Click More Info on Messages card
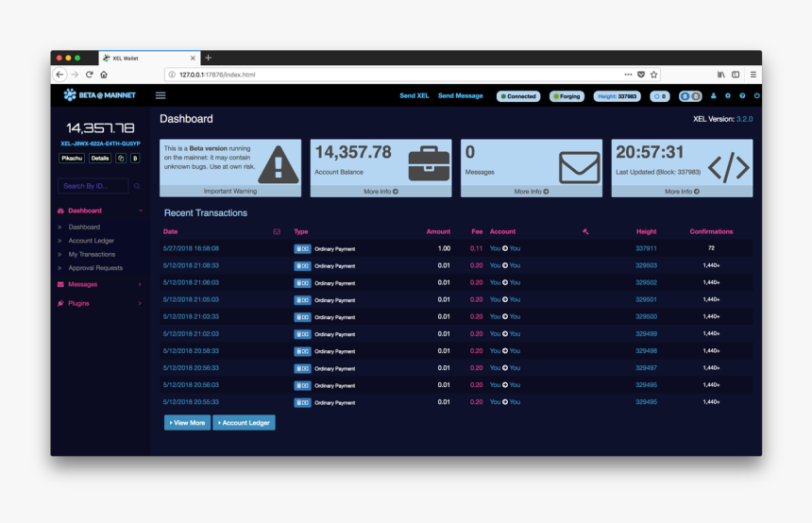The height and width of the screenshot is (523, 812). pyautogui.click(x=532, y=192)
